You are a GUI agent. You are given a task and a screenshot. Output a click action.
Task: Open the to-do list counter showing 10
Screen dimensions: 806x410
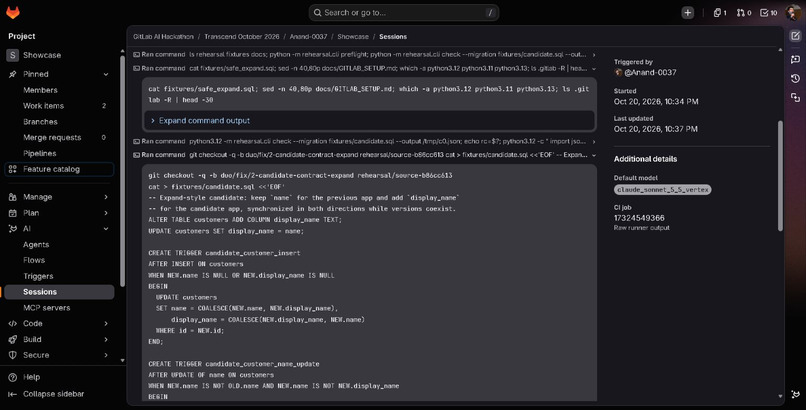(x=768, y=13)
